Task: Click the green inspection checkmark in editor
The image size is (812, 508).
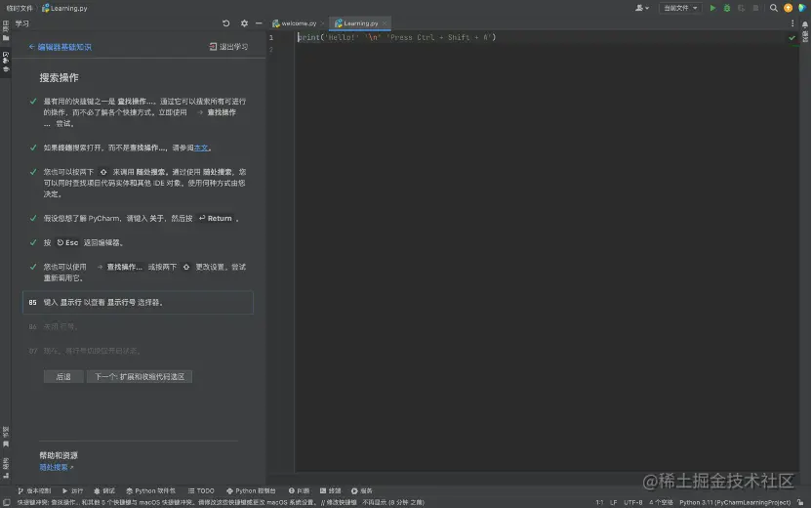Action: point(792,38)
